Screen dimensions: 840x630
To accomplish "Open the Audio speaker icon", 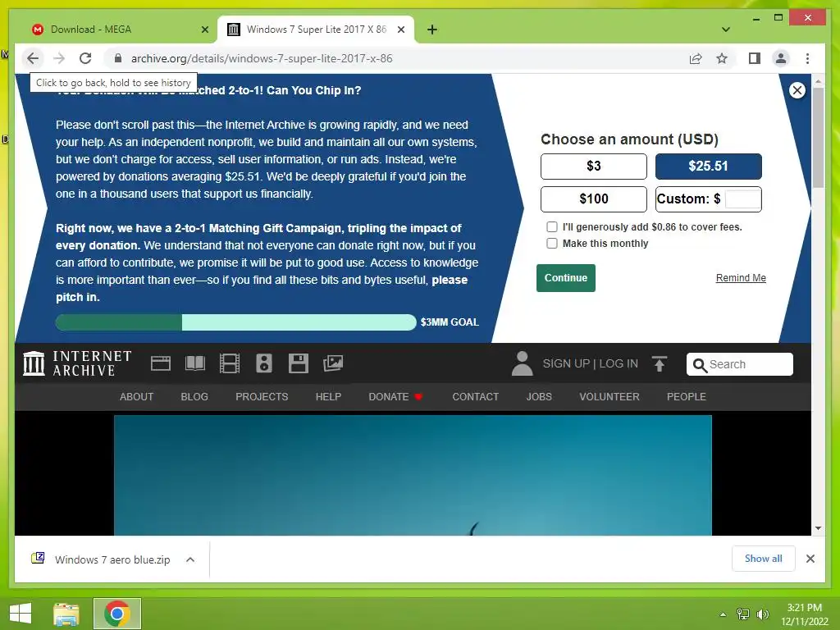I will click(264, 363).
